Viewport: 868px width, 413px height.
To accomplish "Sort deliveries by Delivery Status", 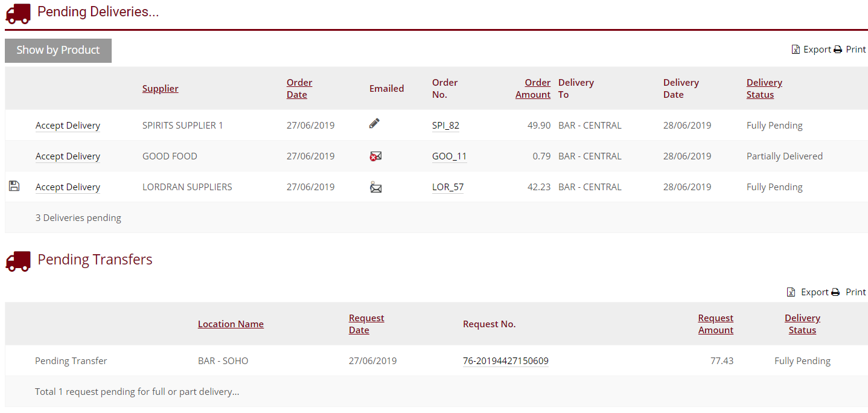I will pos(764,88).
